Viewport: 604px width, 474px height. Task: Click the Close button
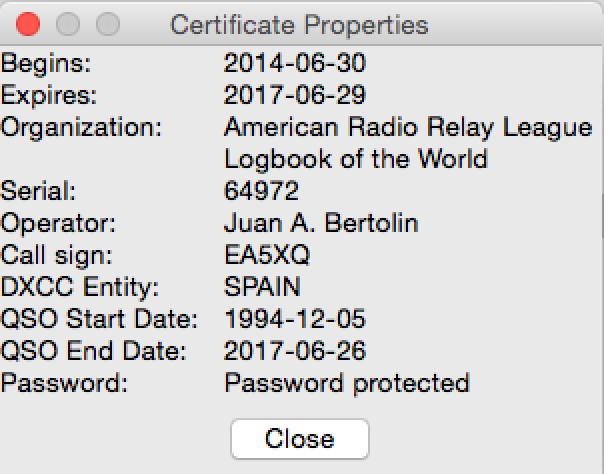click(300, 439)
